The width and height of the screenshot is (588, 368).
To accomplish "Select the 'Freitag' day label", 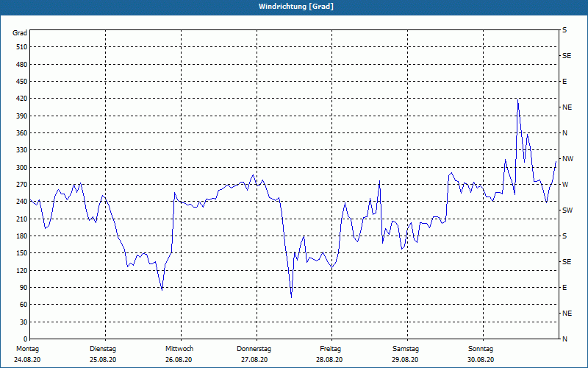I will pos(330,349).
